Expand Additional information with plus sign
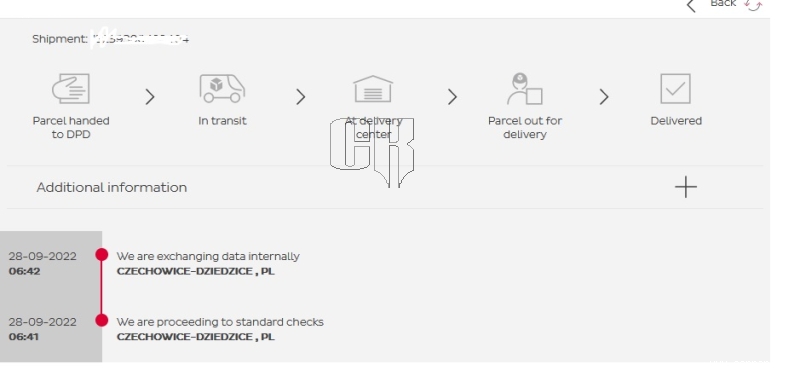Image resolution: width=800 pixels, height=376 pixels. [x=686, y=187]
